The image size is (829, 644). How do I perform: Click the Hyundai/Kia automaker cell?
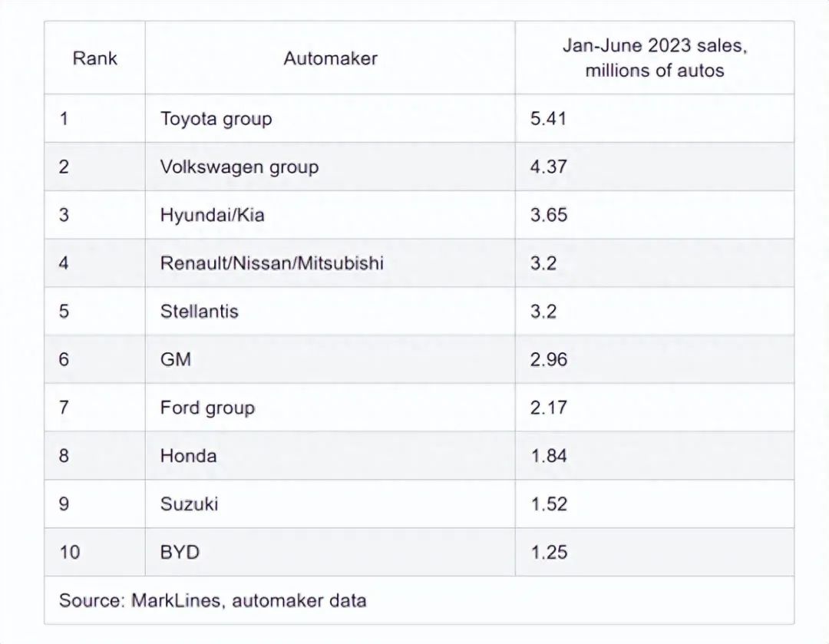click(x=212, y=215)
